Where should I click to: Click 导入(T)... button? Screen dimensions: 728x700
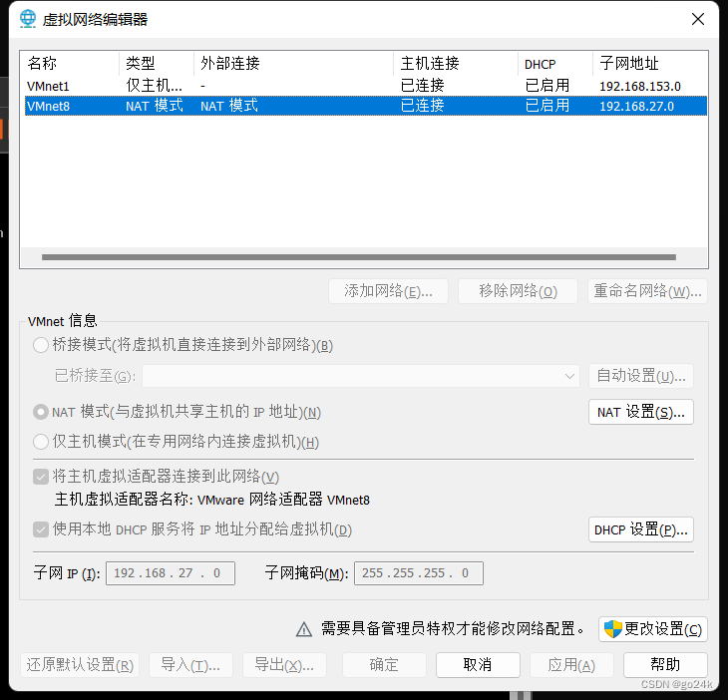pos(190,665)
